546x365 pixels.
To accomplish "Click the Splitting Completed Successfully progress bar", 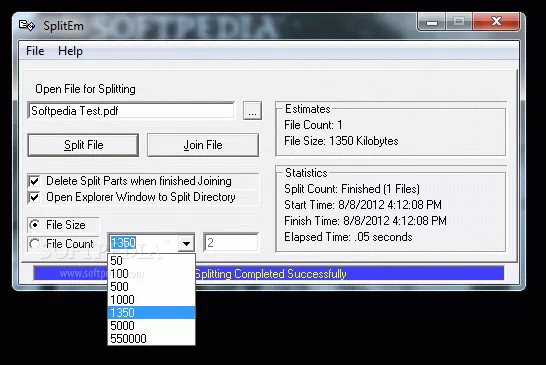I will [x=268, y=273].
